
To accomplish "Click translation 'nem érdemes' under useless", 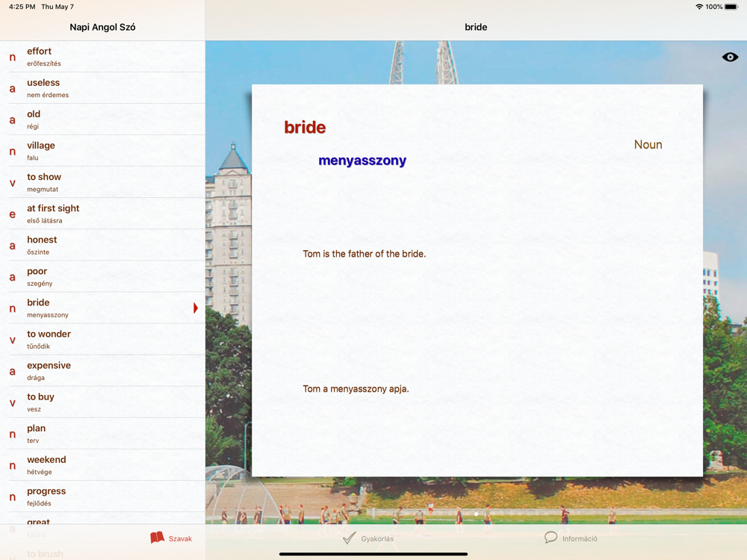I will [48, 95].
